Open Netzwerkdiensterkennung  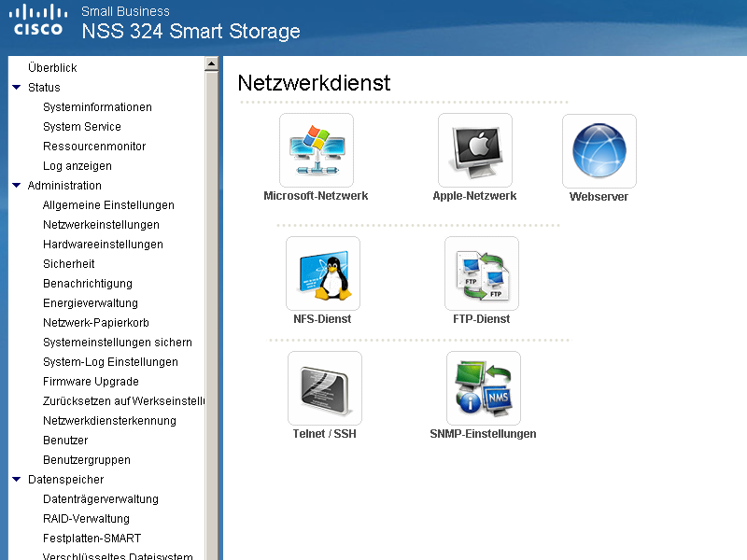(x=109, y=421)
